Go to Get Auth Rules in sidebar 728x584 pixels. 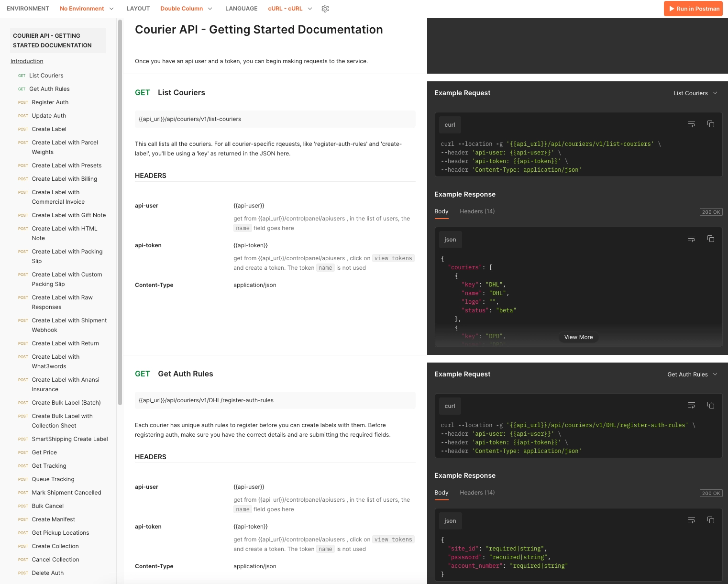tap(49, 89)
